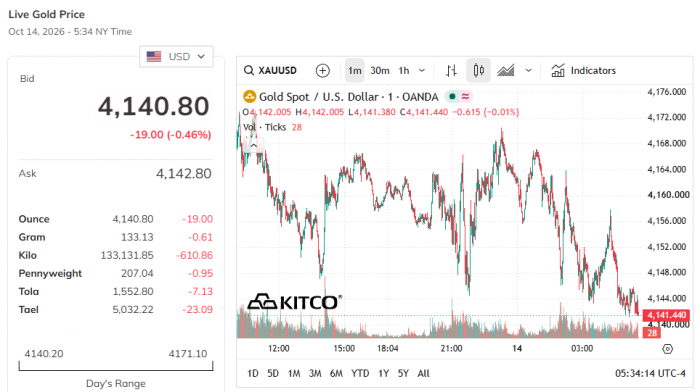Open the Indicators menu
This screenshot has height=392, width=700.
[x=583, y=71]
